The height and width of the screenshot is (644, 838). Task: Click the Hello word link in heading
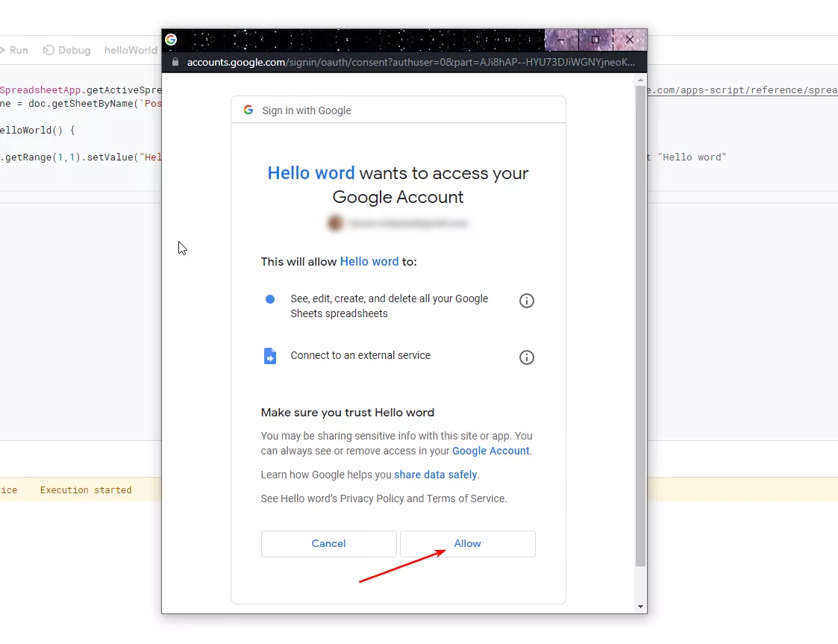click(311, 173)
